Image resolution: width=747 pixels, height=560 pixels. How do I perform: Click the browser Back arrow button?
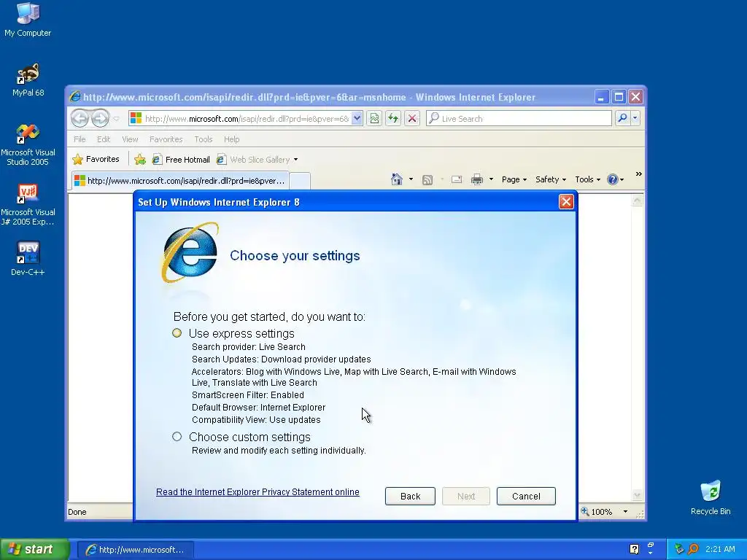pyautogui.click(x=80, y=118)
